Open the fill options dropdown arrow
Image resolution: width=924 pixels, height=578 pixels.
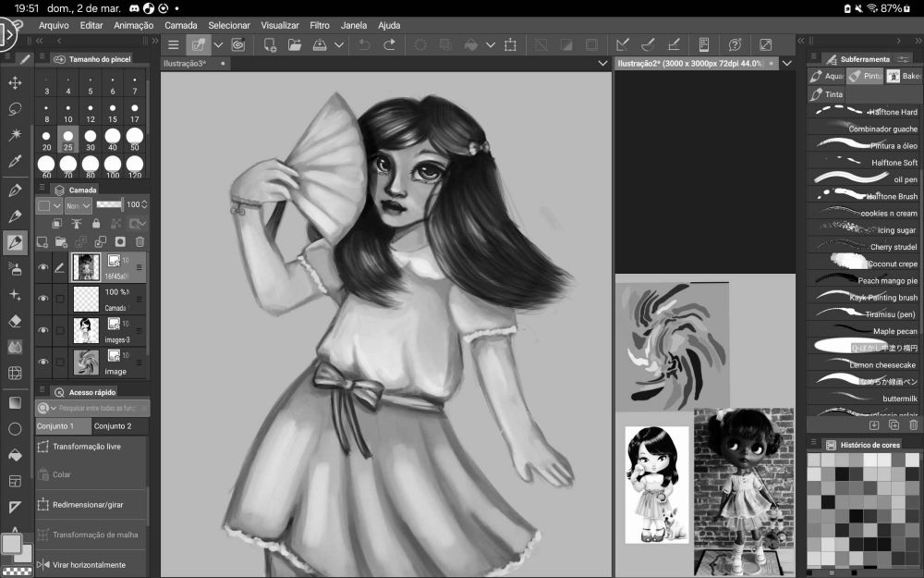tap(491, 44)
